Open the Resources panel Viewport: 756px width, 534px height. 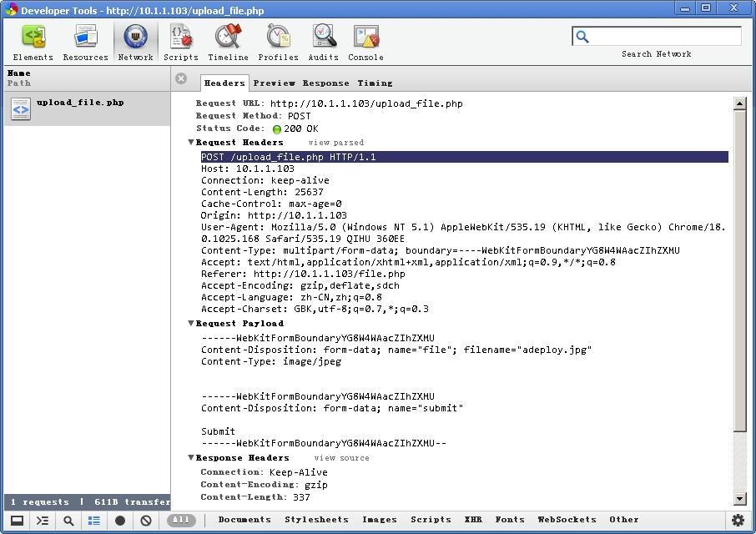click(x=84, y=41)
